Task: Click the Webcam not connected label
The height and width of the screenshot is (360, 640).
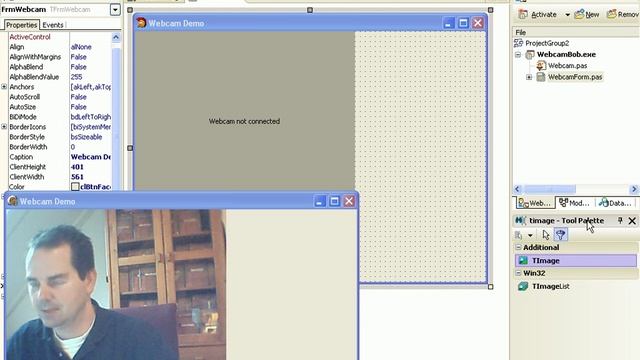Action: (x=244, y=121)
